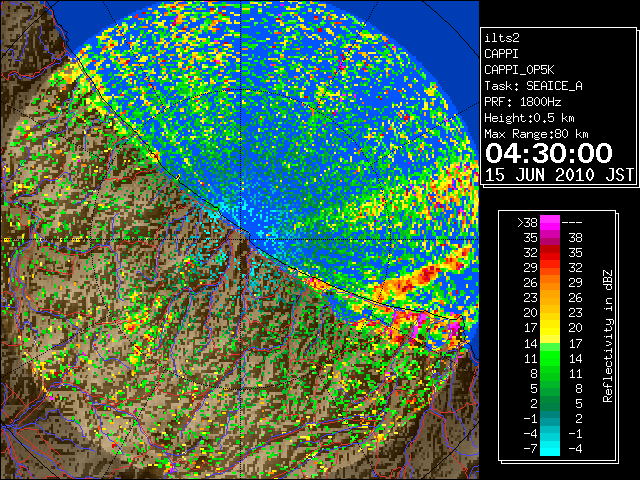The image size is (640, 480).
Task: Click the 'Task: SEAICE_A' line
Action: point(533,86)
